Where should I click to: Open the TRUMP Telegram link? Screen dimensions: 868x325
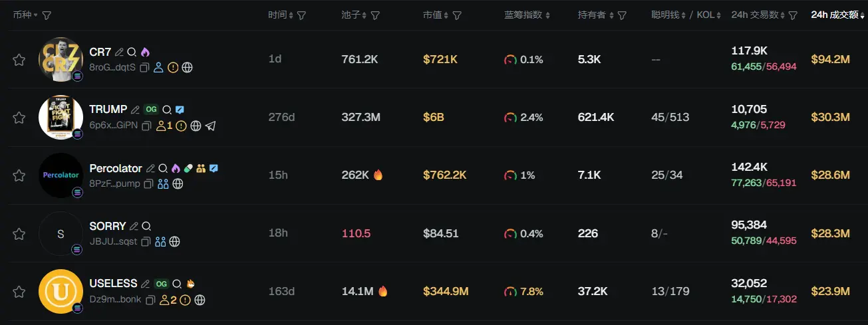coord(211,125)
